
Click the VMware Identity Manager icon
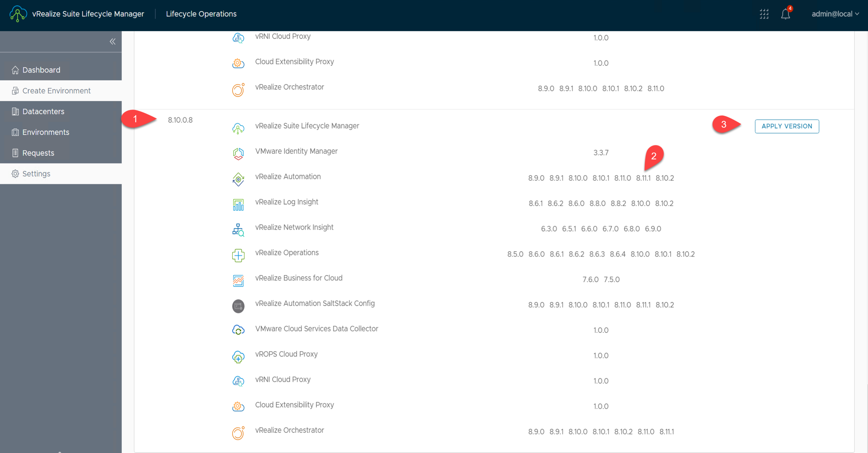[238, 154]
